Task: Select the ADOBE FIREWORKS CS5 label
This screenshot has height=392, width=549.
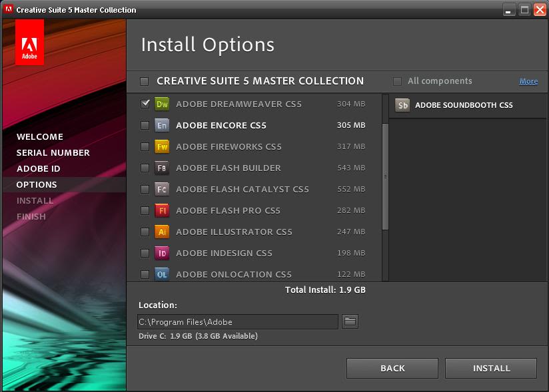Action: [229, 147]
